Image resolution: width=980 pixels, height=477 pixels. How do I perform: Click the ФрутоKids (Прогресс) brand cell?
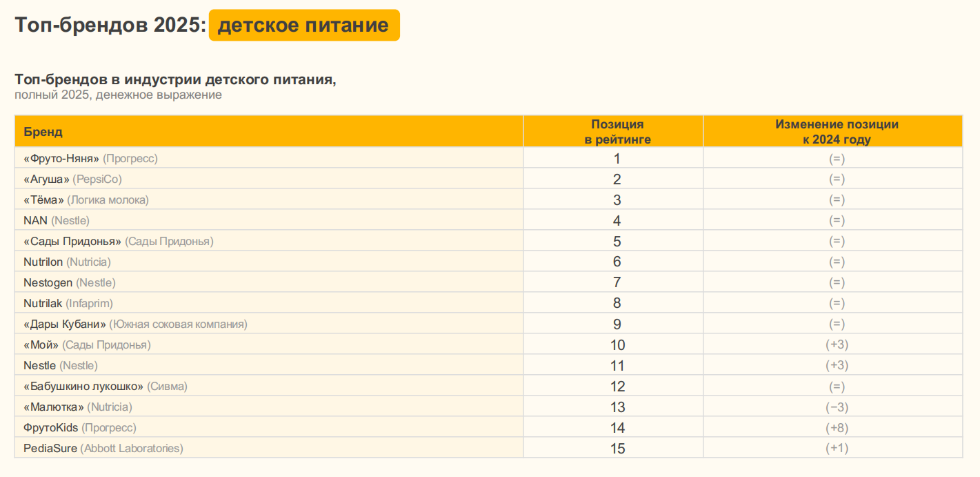pyautogui.click(x=269, y=427)
